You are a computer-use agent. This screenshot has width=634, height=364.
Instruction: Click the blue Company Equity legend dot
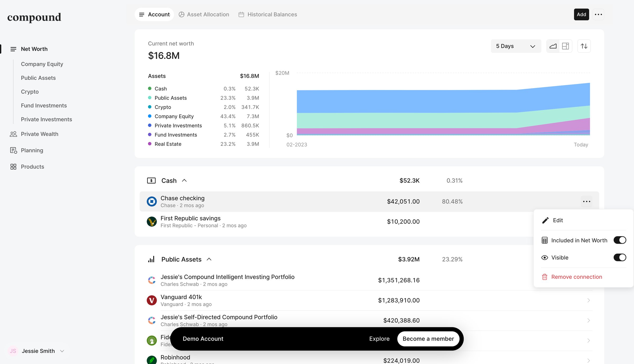pyautogui.click(x=150, y=116)
